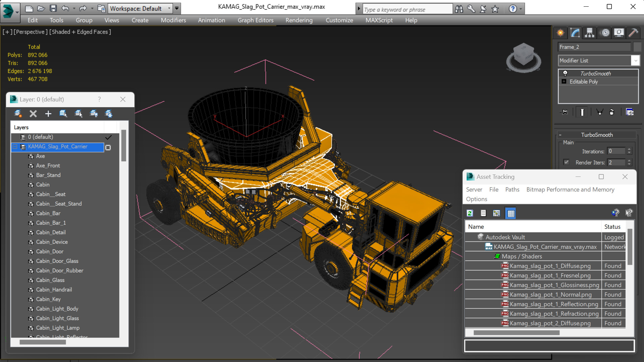Open the Modify command panel tab
The height and width of the screenshot is (362, 644).
point(575,32)
